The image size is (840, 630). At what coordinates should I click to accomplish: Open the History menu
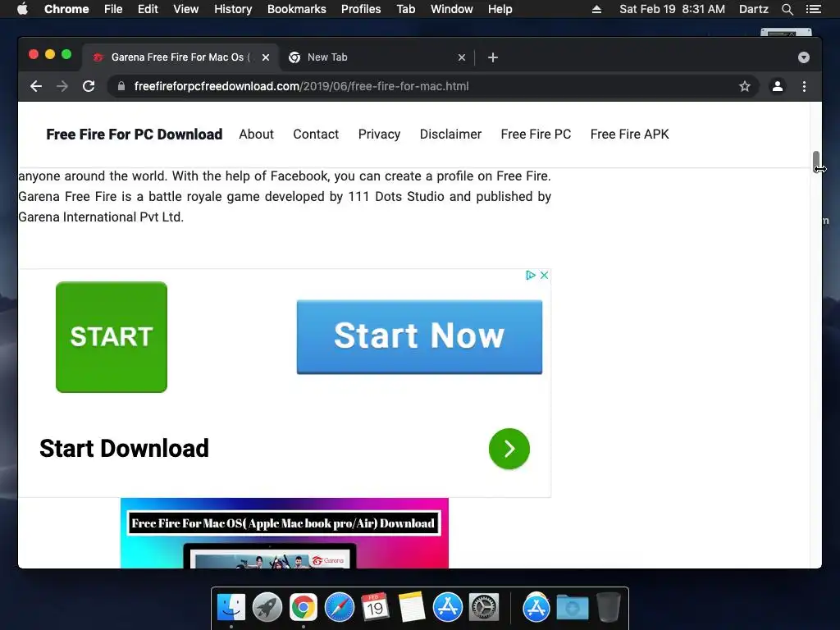(233, 9)
